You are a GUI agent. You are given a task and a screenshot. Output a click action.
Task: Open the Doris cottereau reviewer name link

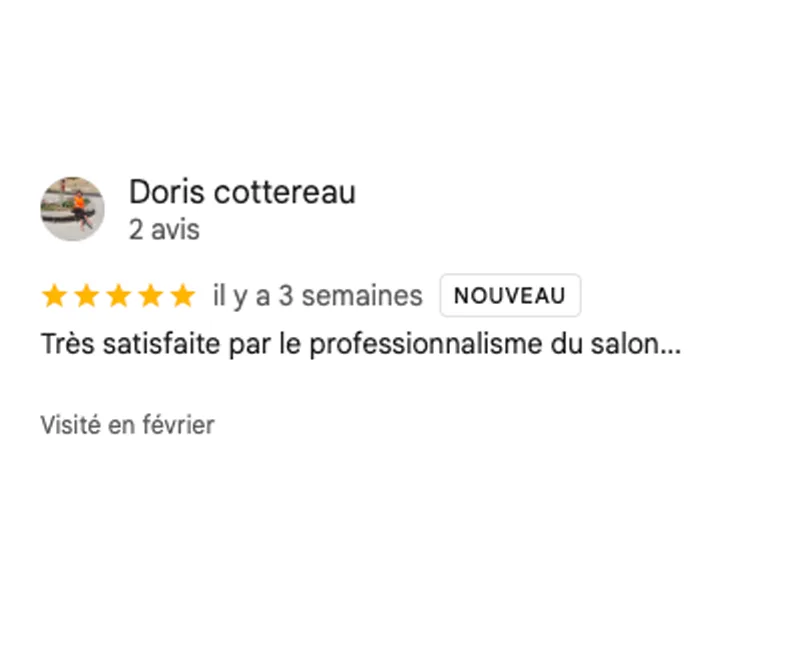click(242, 192)
